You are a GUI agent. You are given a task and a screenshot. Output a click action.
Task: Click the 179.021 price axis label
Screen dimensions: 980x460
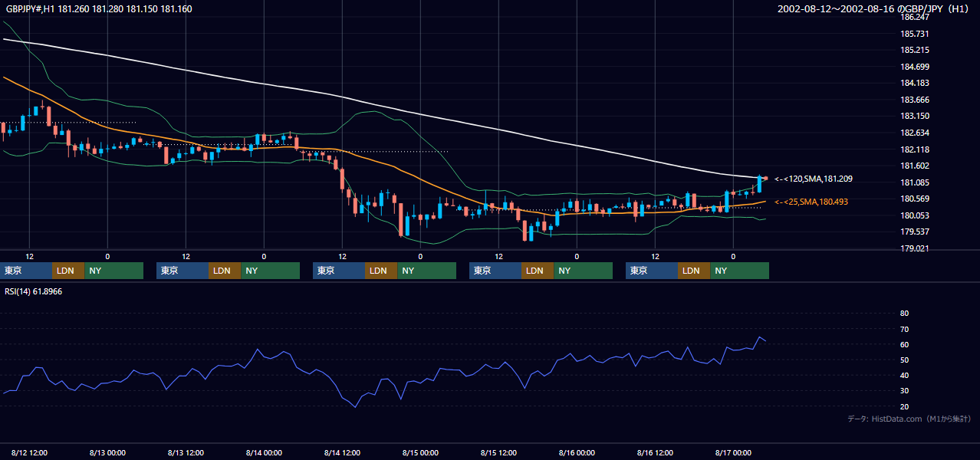[x=915, y=248]
